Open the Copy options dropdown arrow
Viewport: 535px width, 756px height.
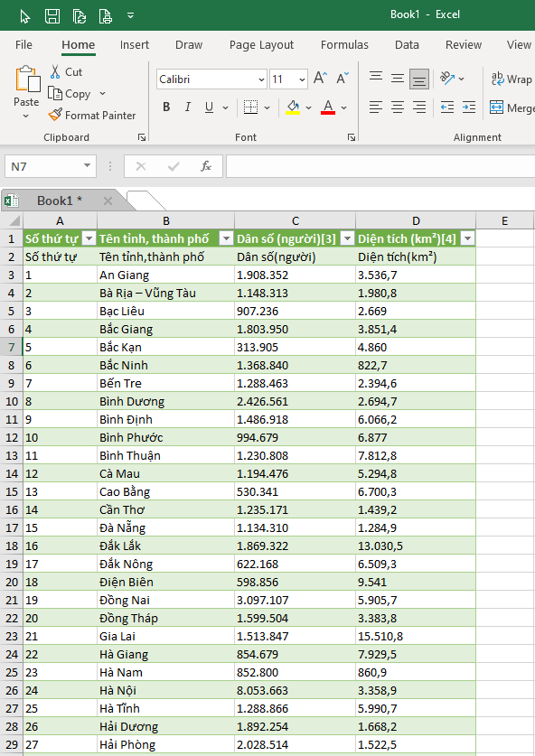click(102, 94)
